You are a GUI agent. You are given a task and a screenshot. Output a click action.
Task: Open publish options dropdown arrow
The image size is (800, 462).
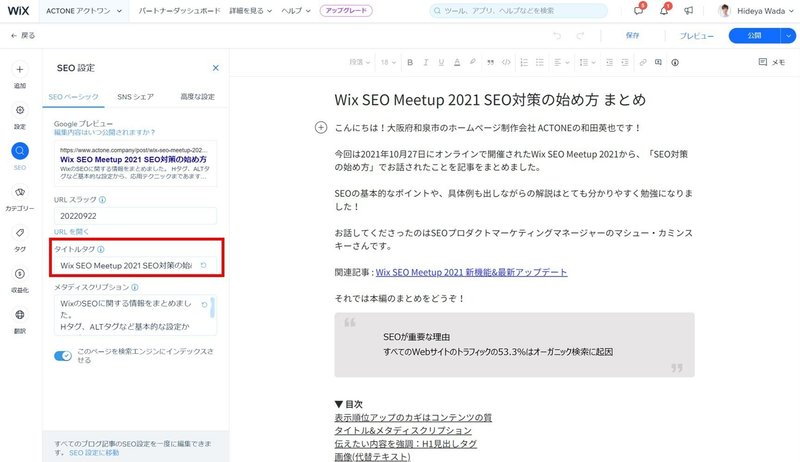[788, 36]
